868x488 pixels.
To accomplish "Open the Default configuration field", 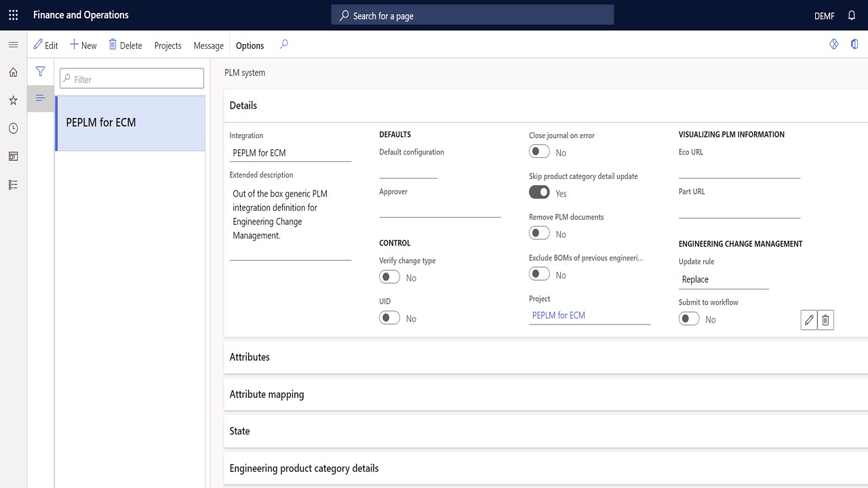I will coord(408,169).
